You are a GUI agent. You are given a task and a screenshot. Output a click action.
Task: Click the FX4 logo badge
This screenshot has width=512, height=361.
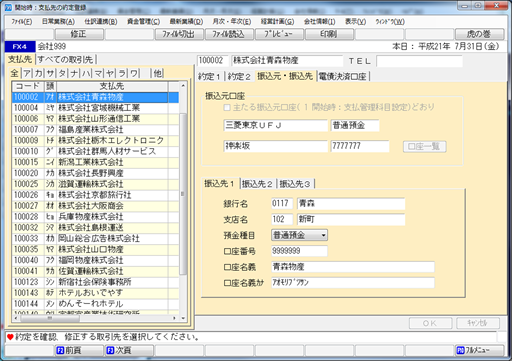click(x=20, y=47)
